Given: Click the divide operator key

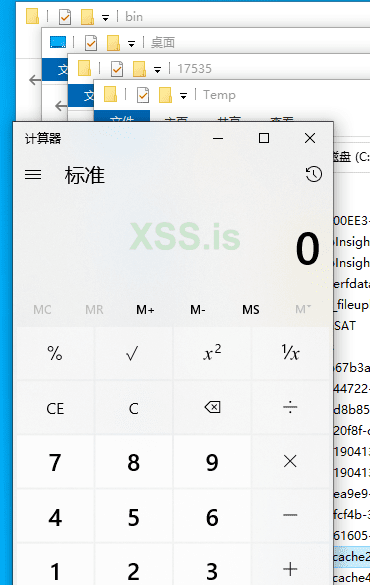Looking at the screenshot, I should (291, 407).
